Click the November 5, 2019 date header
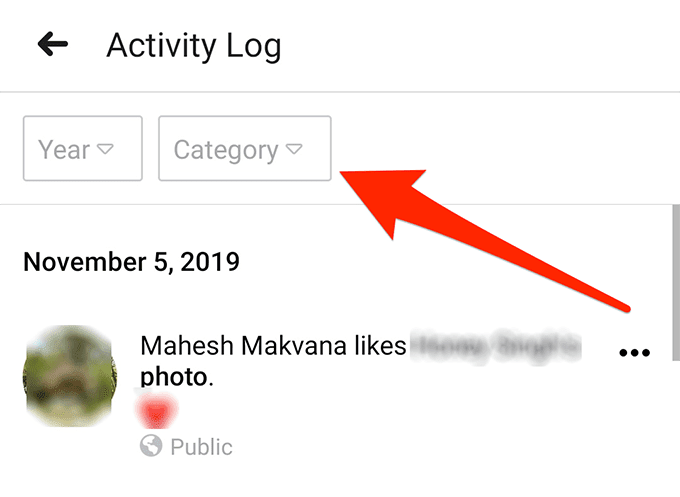The height and width of the screenshot is (497, 680). click(x=131, y=262)
